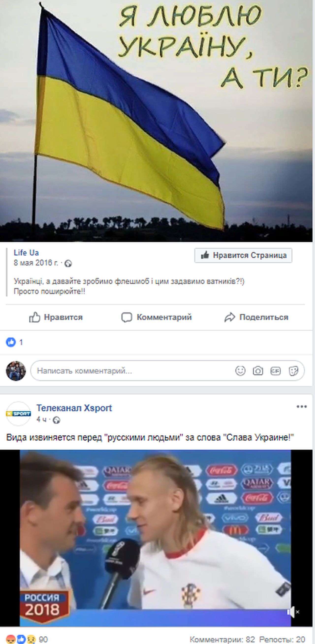Image resolution: width=315 pixels, height=644 pixels.
Task: Open the Комментарии: 82 comments link
Action: (222, 640)
